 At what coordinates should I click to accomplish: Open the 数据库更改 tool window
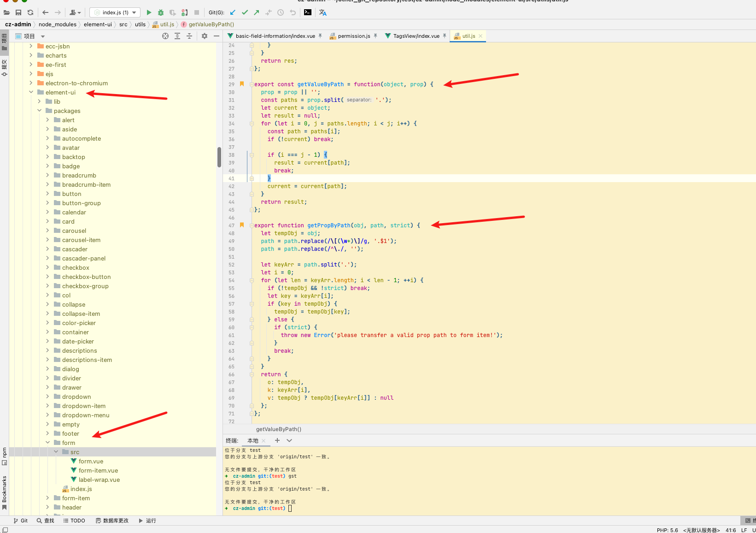click(112, 521)
